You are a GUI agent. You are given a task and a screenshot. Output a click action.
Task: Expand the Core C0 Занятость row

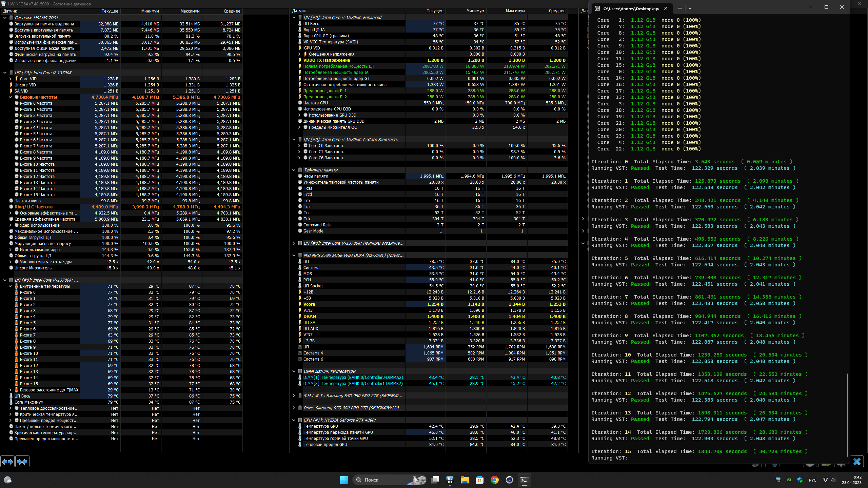pyautogui.click(x=299, y=146)
